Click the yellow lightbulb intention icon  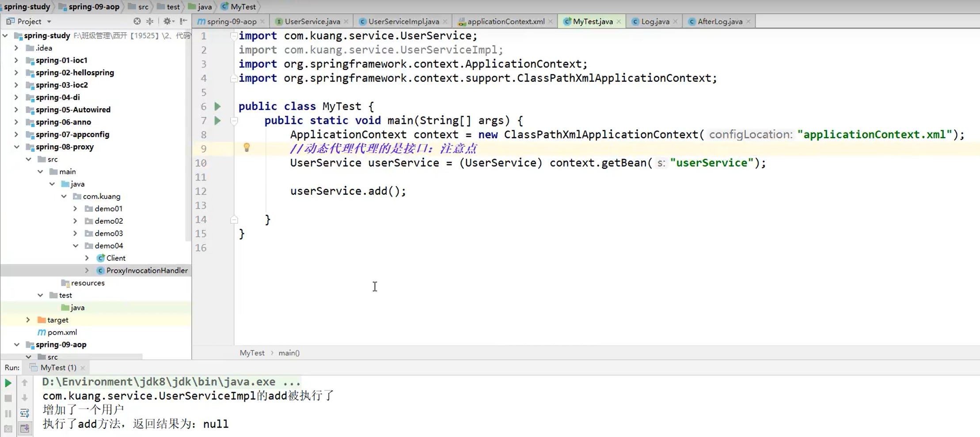point(247,148)
